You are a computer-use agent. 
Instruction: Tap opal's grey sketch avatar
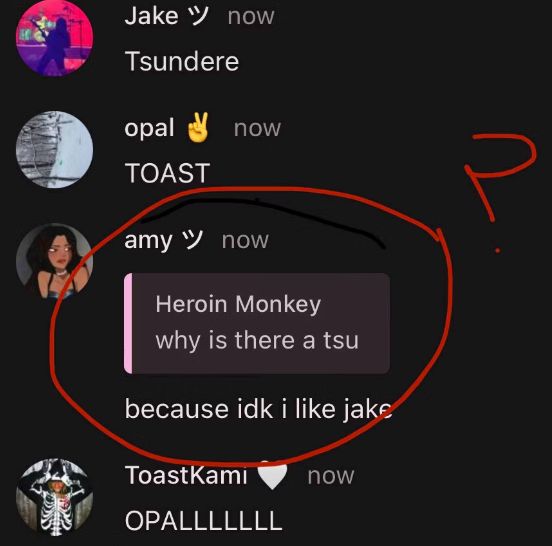(x=55, y=150)
